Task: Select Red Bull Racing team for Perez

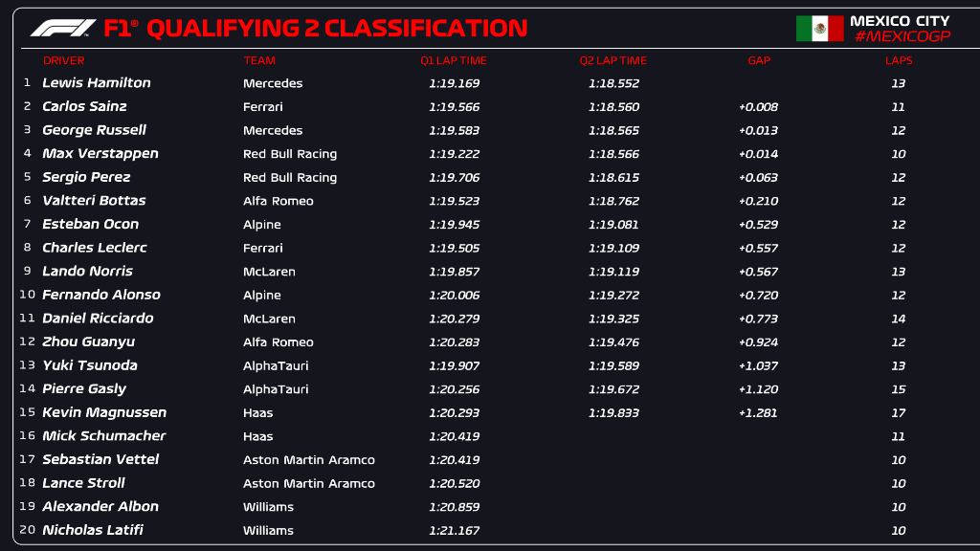Action: [x=290, y=177]
